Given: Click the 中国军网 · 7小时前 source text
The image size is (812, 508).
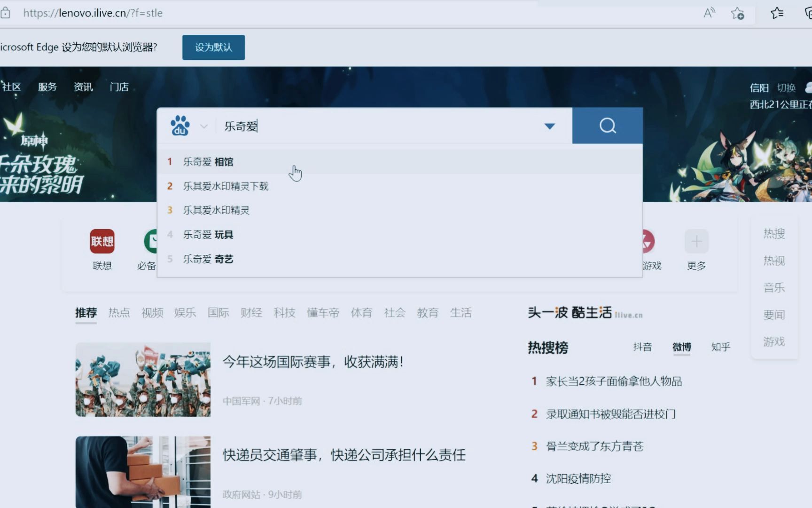Looking at the screenshot, I should point(262,401).
